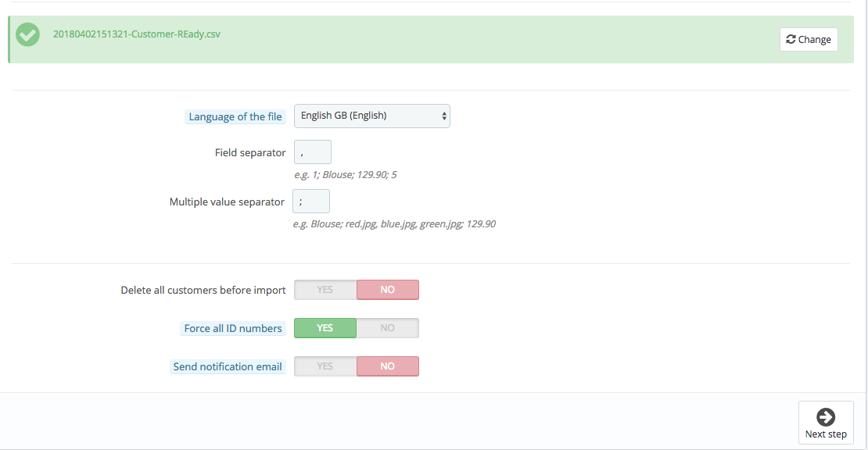868x450 pixels.
Task: Set Delete all customers to YES
Action: point(325,290)
